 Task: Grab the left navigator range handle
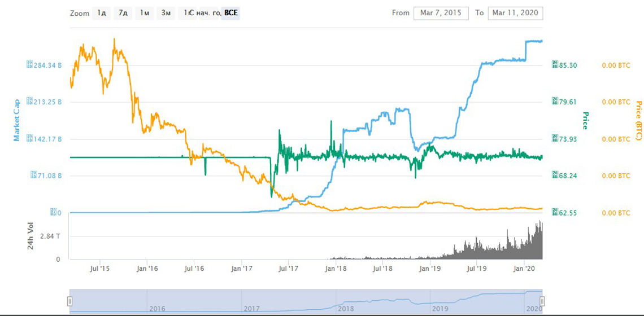tap(70, 301)
